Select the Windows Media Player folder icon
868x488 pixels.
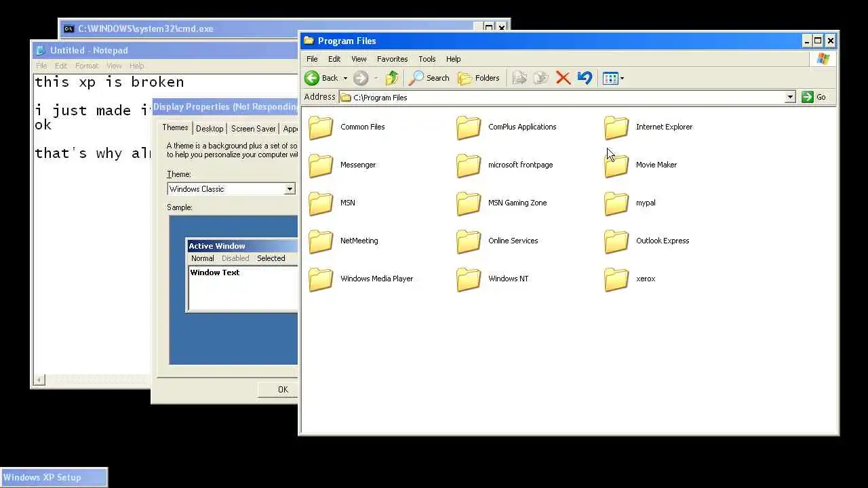point(321,279)
